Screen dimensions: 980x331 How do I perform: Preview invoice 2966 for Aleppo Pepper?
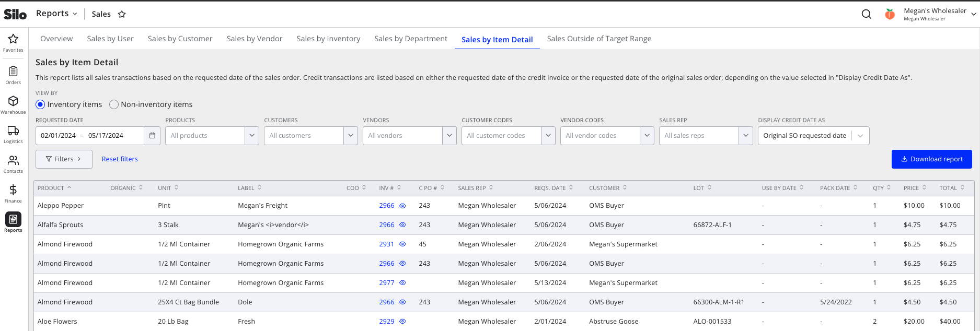point(402,206)
